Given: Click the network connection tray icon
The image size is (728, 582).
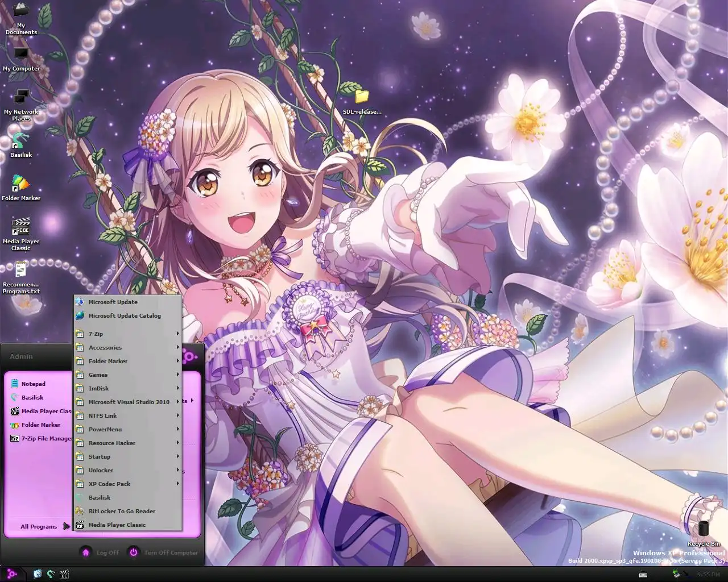Looking at the screenshot, I should pyautogui.click(x=676, y=574).
